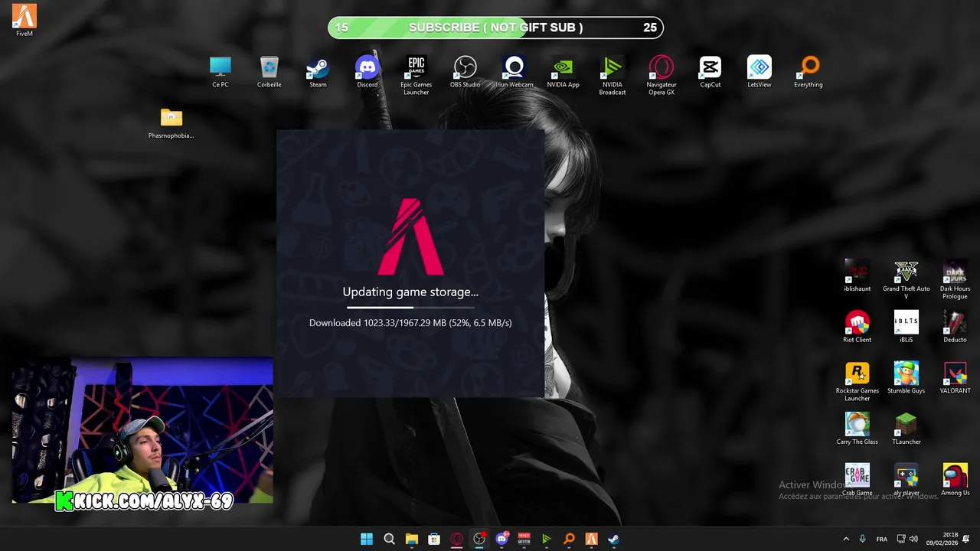Open the iBLiS desktop shortcut

[x=906, y=327]
